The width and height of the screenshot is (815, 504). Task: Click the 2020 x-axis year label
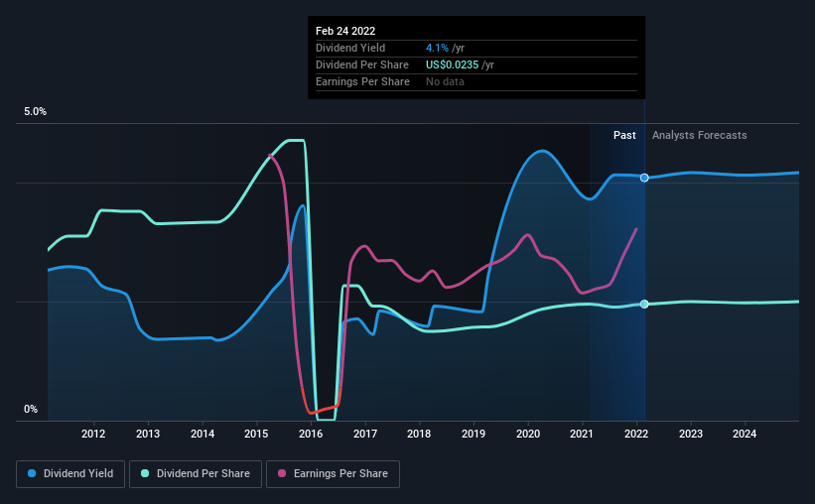[x=528, y=434]
